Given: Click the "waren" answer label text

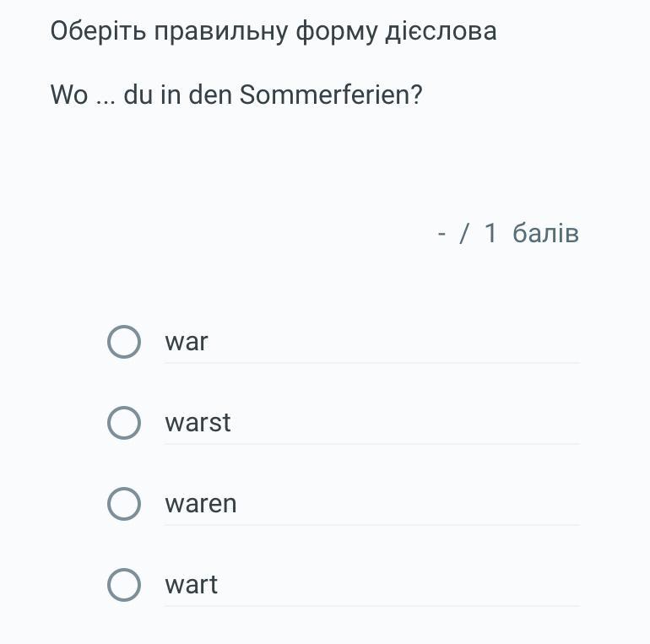Looking at the screenshot, I should point(201,504).
